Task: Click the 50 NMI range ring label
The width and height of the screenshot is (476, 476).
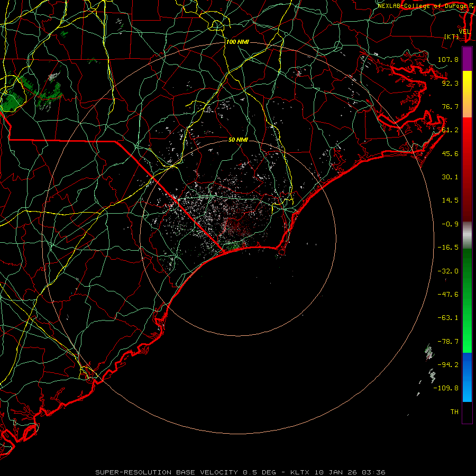Action: (x=239, y=140)
